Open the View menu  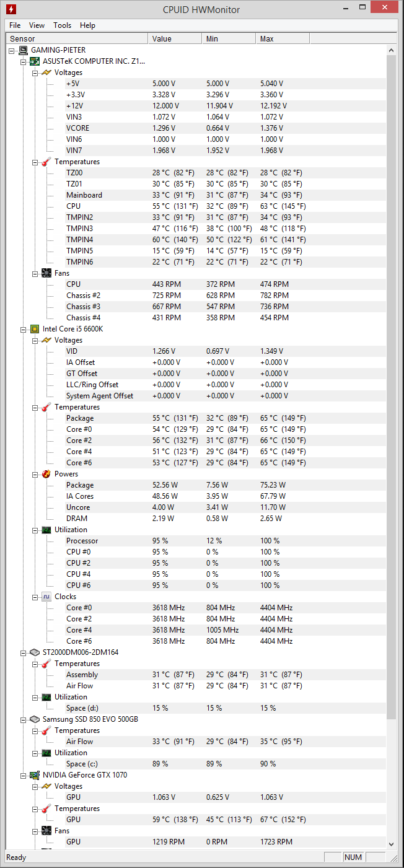coord(37,25)
